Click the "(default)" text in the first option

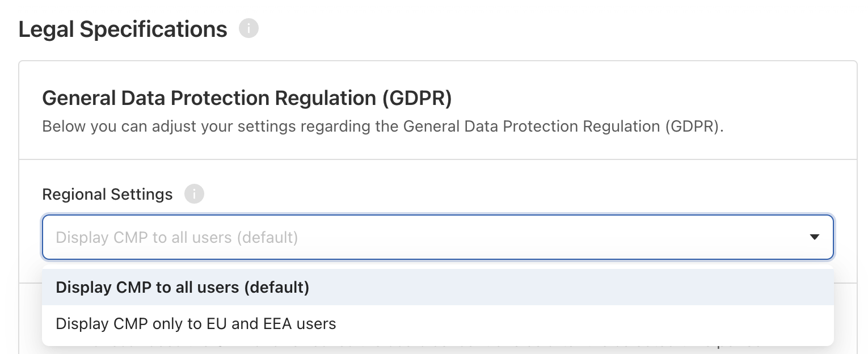[x=277, y=288]
